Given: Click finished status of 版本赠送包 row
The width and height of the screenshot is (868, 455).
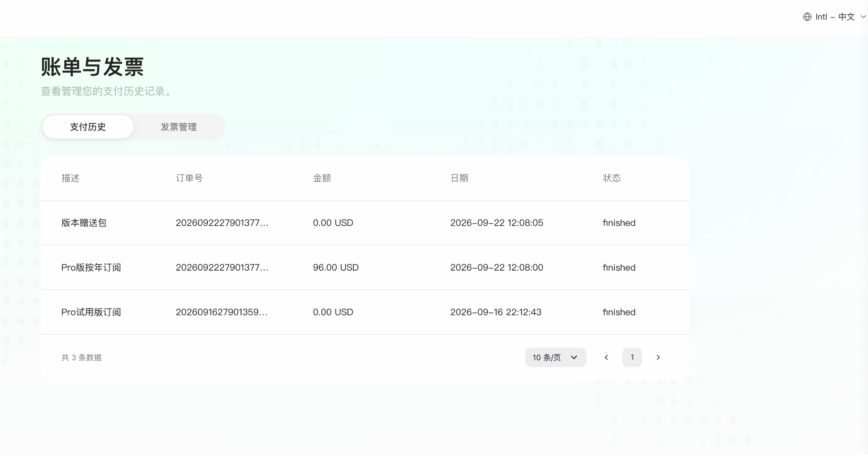Looking at the screenshot, I should click(619, 223).
